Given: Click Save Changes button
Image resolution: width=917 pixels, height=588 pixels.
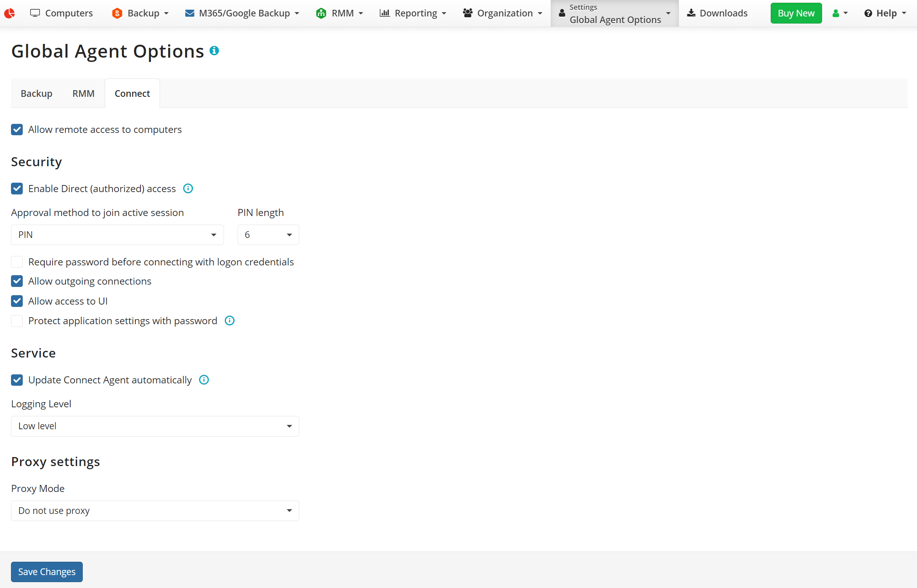Looking at the screenshot, I should [47, 571].
